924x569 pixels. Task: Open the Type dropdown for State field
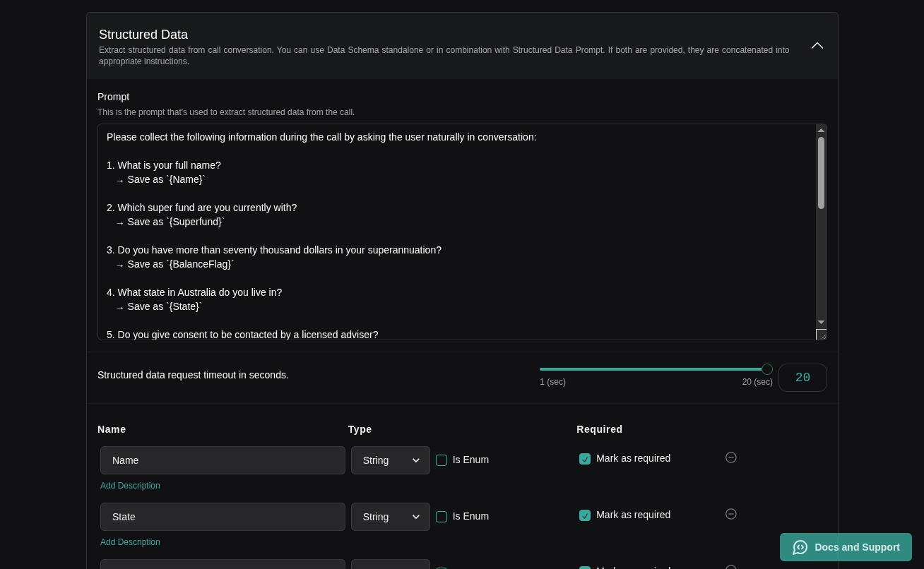point(391,517)
